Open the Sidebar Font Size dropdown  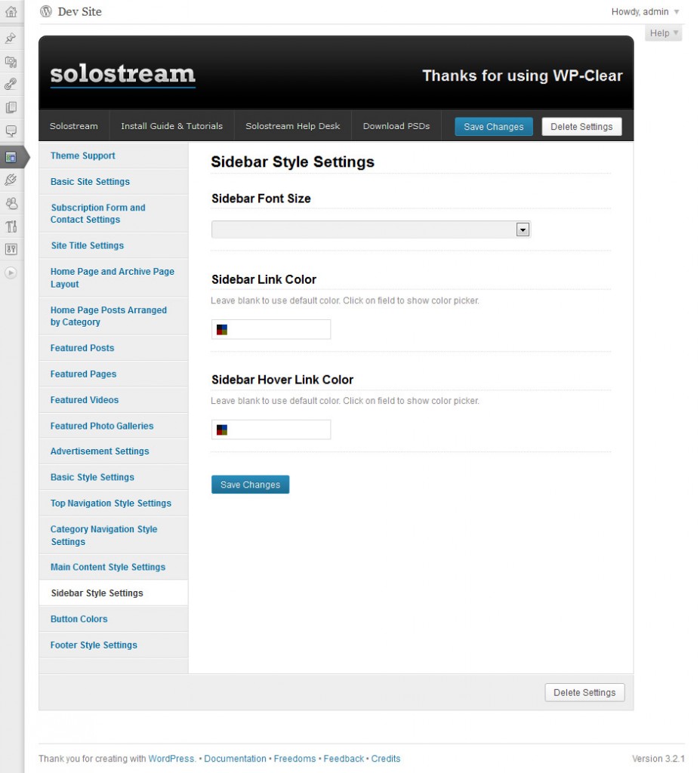[x=371, y=229]
